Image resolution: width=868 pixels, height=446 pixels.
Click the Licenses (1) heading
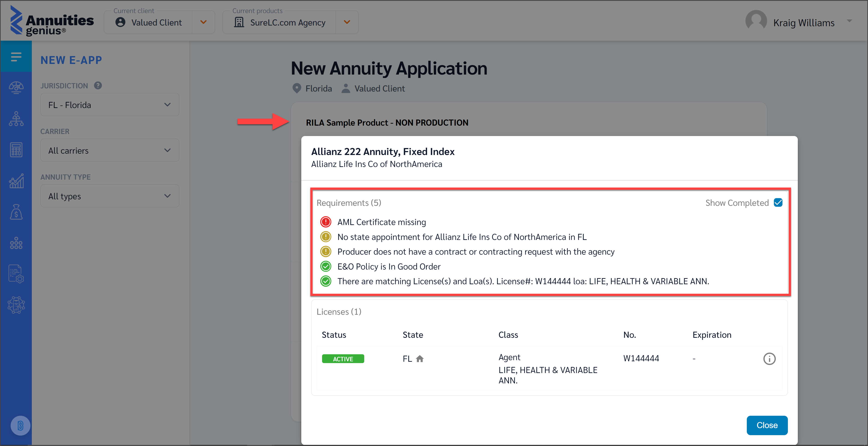click(x=339, y=312)
